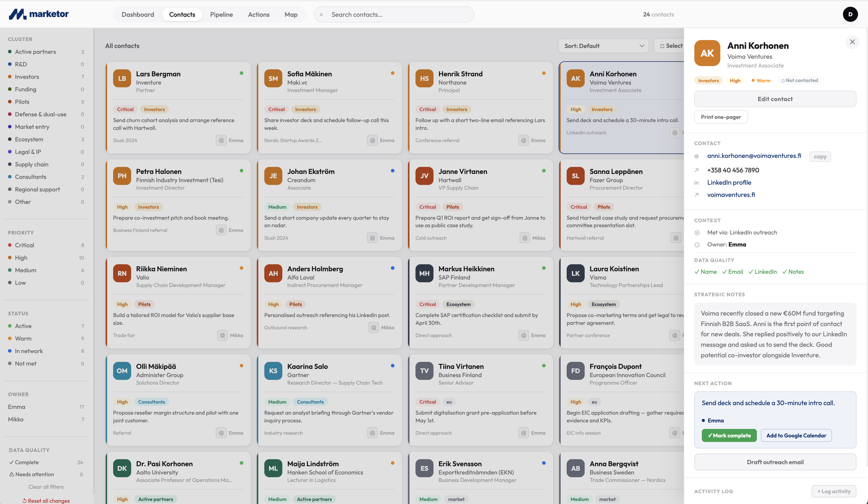This screenshot has width=868, height=504.
Task: Enable the Select checkbox near the sort control
Action: click(662, 46)
